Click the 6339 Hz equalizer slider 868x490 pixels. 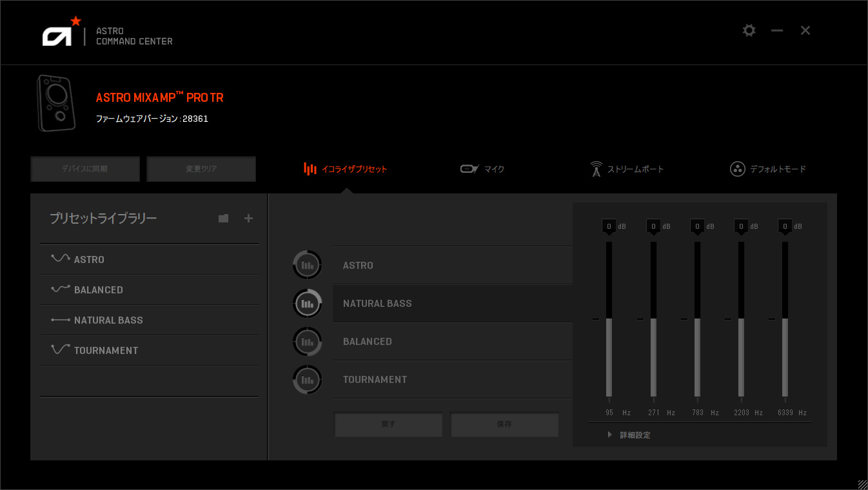click(785, 319)
